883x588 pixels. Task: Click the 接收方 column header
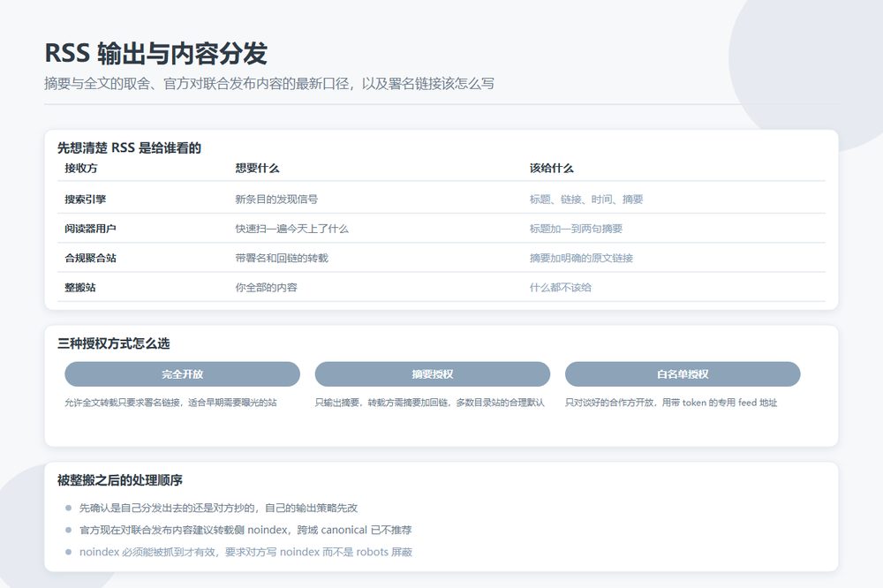(81, 168)
